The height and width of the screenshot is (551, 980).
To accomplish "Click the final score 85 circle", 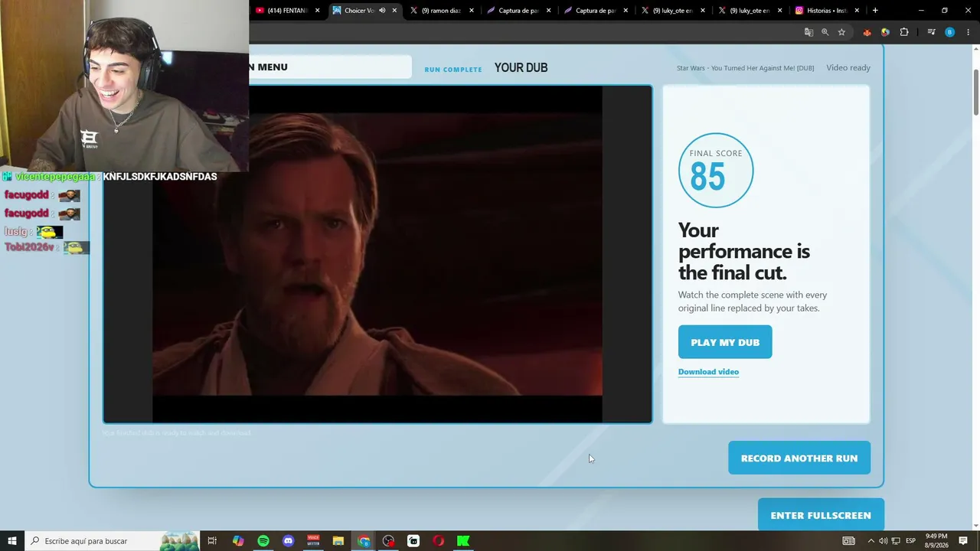I will click(x=716, y=171).
